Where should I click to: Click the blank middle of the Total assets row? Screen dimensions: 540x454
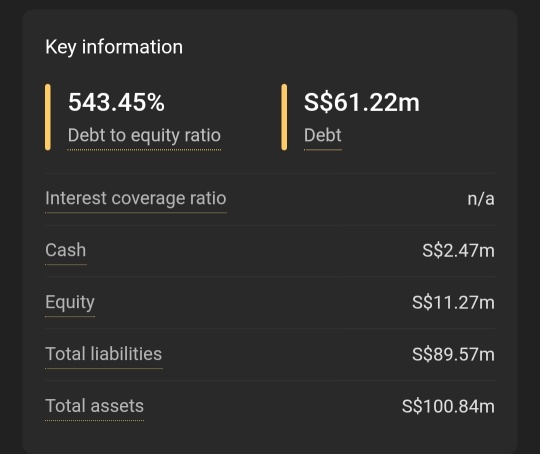coord(272,406)
